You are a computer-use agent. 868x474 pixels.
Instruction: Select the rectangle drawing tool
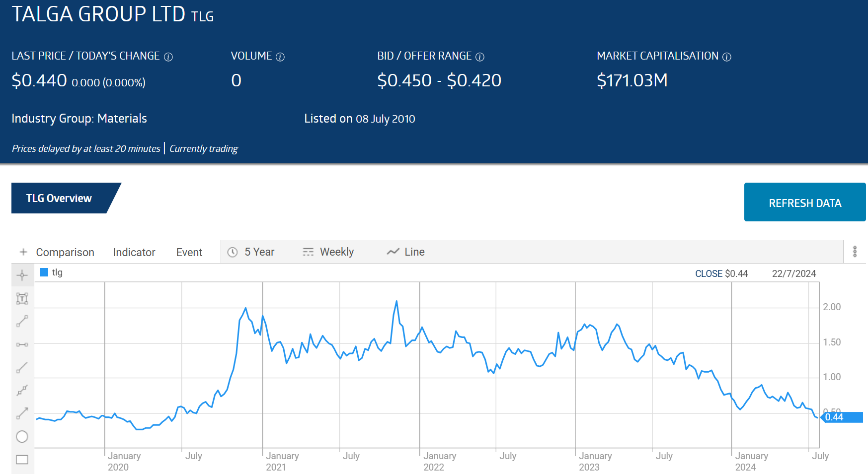point(22,460)
